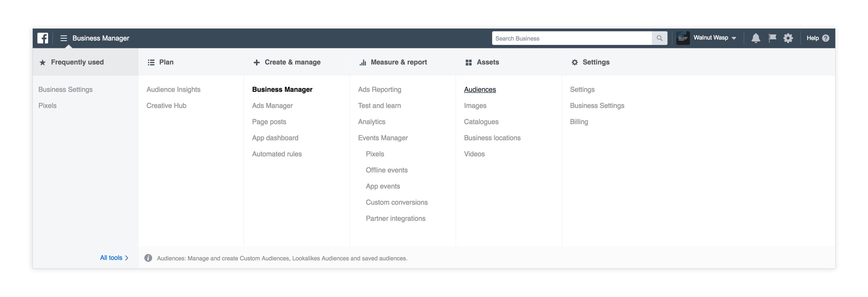
Task: Open Audience Insights
Action: tap(173, 90)
